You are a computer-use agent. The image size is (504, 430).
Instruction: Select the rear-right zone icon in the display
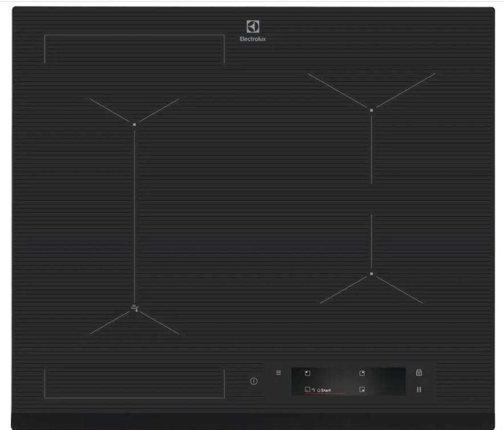point(361,374)
